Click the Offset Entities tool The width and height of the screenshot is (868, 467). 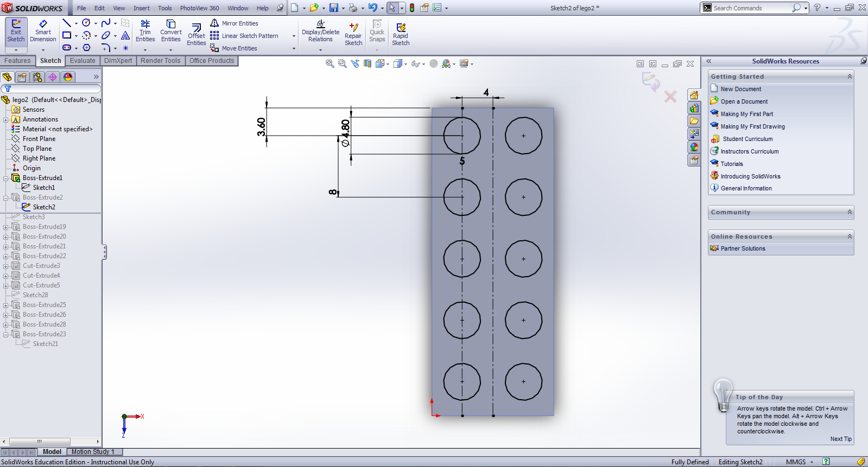pyautogui.click(x=197, y=34)
